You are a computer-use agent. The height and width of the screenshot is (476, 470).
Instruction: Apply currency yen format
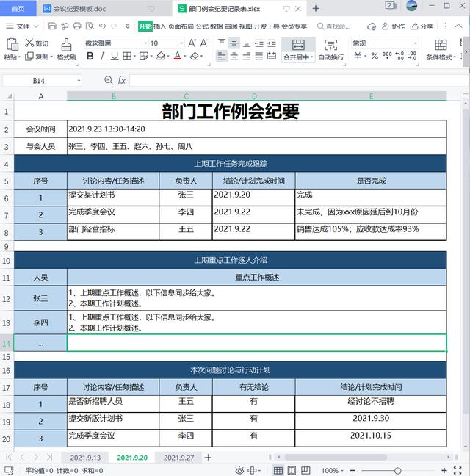(x=358, y=56)
